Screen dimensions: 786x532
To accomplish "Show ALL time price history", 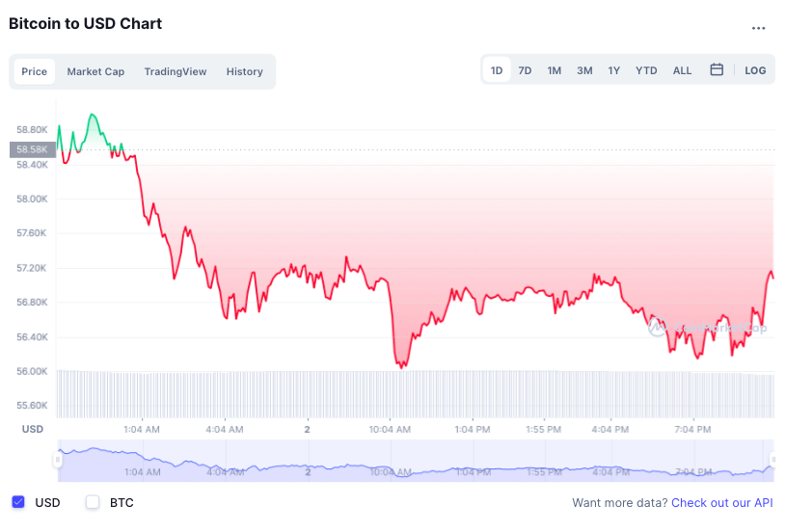I will 682,70.
